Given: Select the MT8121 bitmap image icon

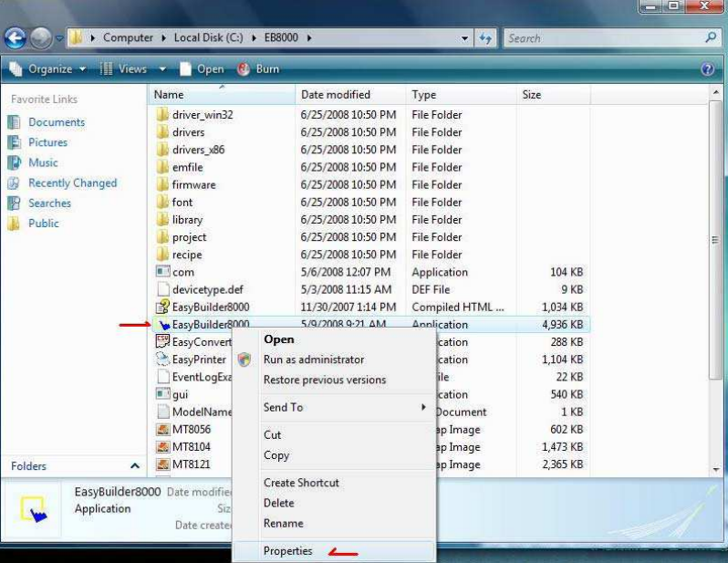Looking at the screenshot, I should pyautogui.click(x=162, y=464).
